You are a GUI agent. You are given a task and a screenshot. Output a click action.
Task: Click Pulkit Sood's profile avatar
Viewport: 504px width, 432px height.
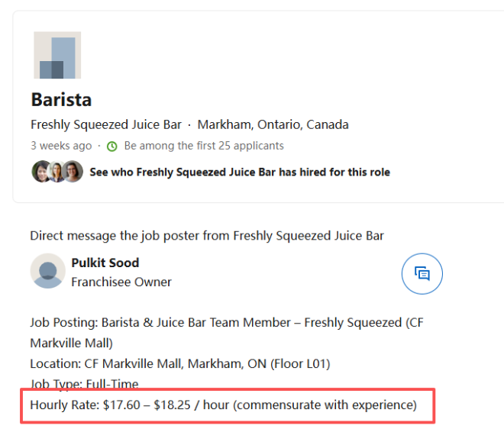click(48, 271)
